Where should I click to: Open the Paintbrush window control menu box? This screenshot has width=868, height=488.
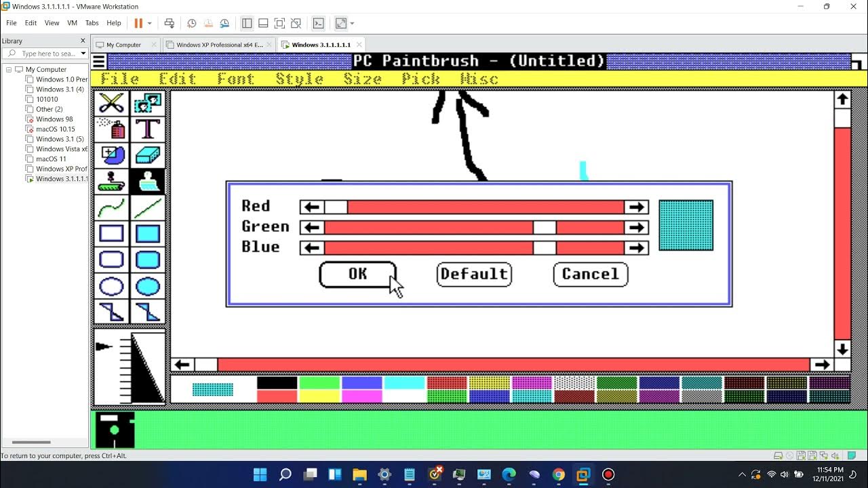[99, 62]
